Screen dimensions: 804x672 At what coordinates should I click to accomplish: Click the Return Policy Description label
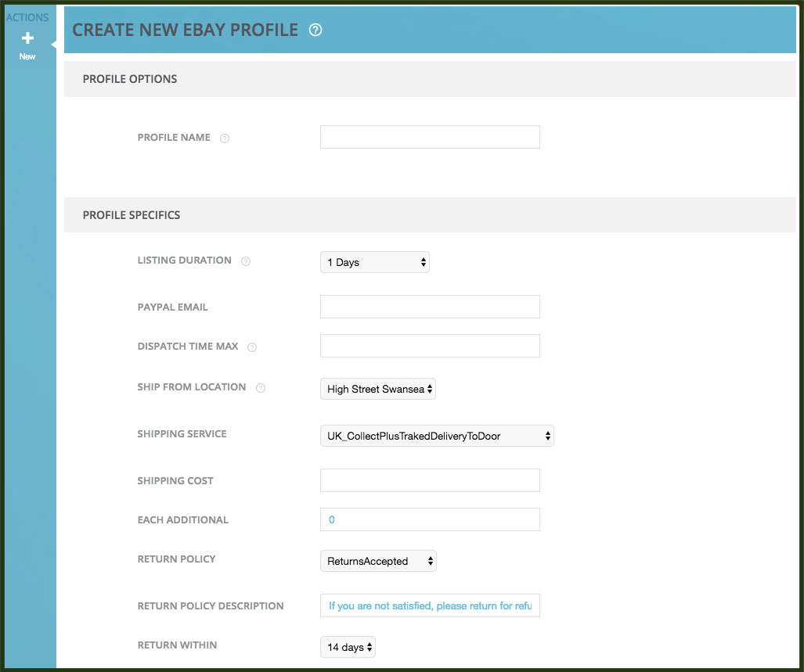point(211,606)
